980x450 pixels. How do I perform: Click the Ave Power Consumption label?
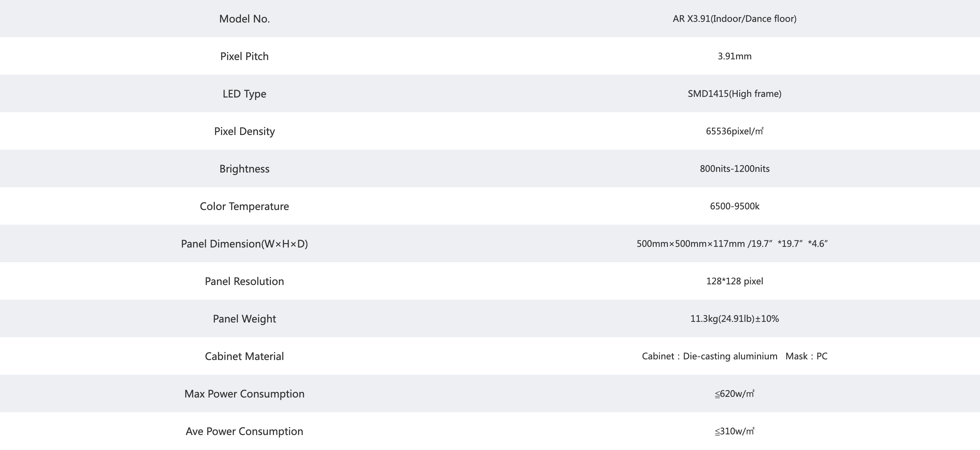click(244, 431)
